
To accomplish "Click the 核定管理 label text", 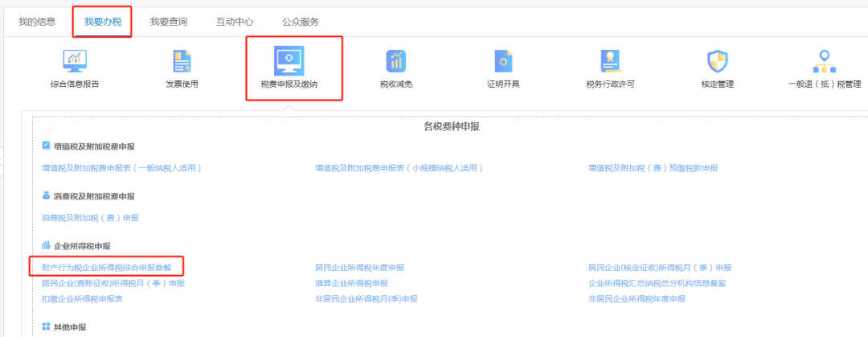I will 718,84.
